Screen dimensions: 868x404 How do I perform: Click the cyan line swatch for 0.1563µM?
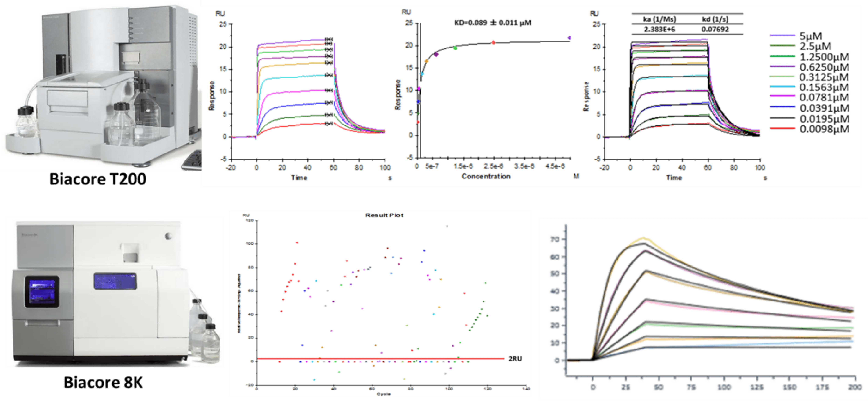(x=782, y=87)
